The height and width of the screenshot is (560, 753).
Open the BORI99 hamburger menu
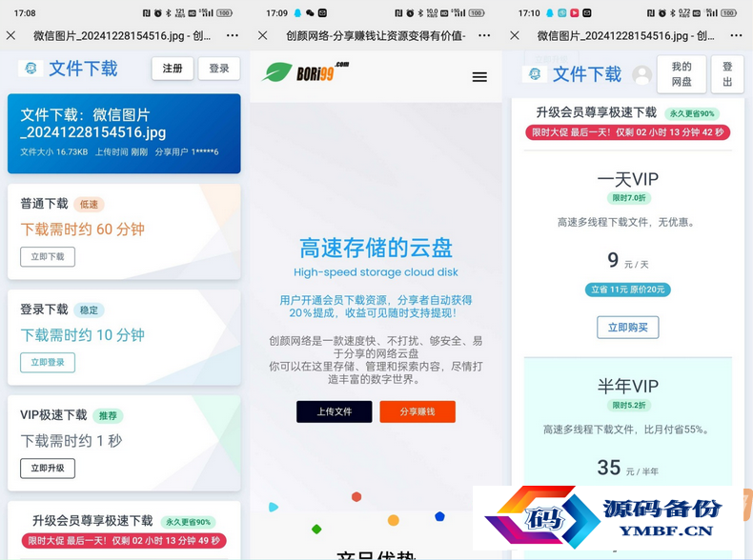[x=479, y=77]
